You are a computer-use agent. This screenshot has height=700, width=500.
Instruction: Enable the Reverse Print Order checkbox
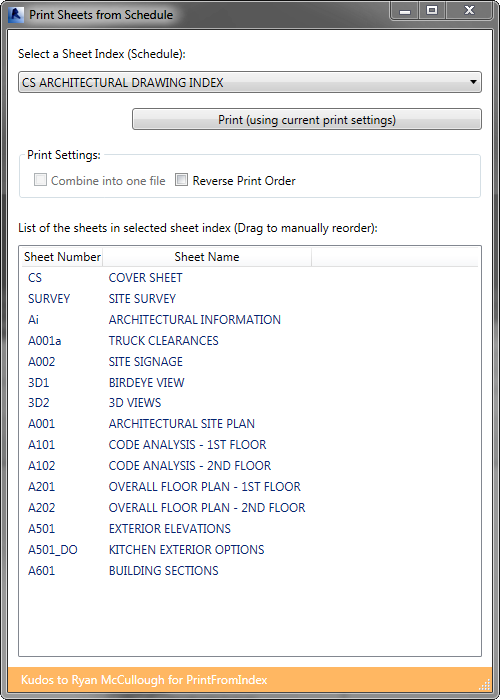point(181,180)
